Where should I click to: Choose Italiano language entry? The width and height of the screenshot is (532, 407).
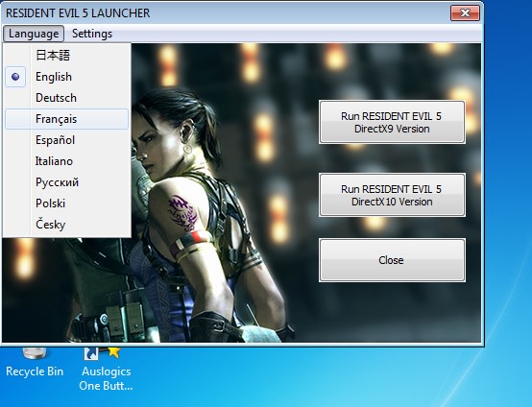[x=67, y=161]
